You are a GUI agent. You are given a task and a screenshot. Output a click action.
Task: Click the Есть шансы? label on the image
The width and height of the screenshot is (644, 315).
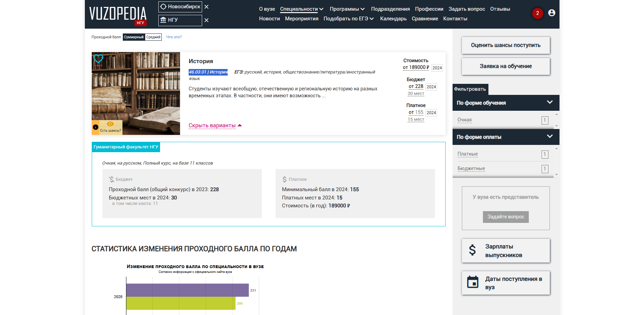pos(111,131)
